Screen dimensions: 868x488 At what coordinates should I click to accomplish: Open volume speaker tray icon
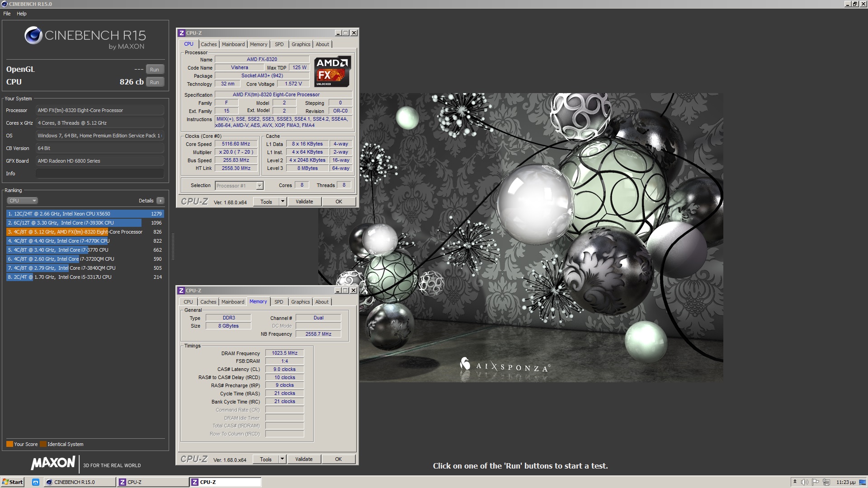(805, 482)
